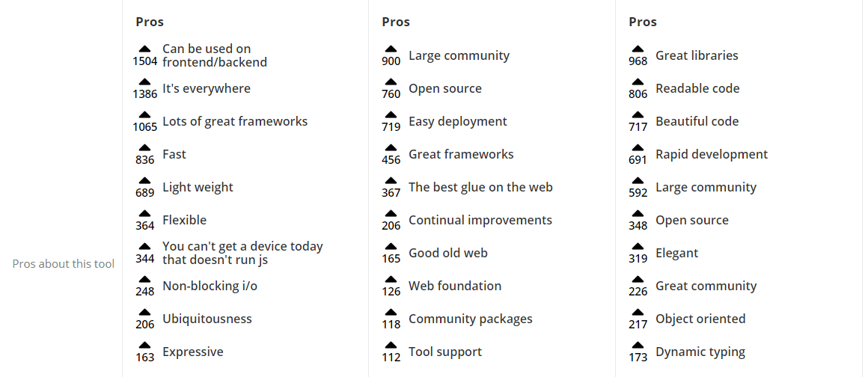The height and width of the screenshot is (377, 868).
Task: Upvote "Elegant" arrow above 319
Action: tap(638, 247)
